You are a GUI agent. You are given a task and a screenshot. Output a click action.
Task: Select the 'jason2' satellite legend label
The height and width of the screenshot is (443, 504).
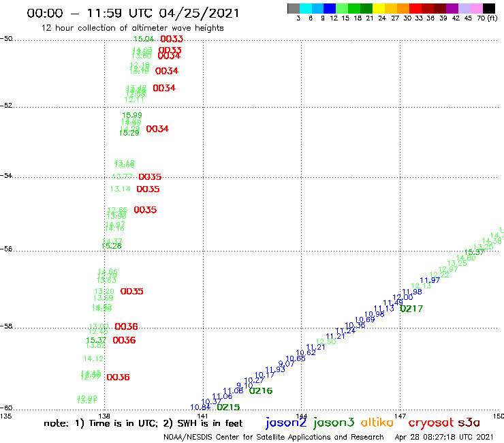click(286, 423)
